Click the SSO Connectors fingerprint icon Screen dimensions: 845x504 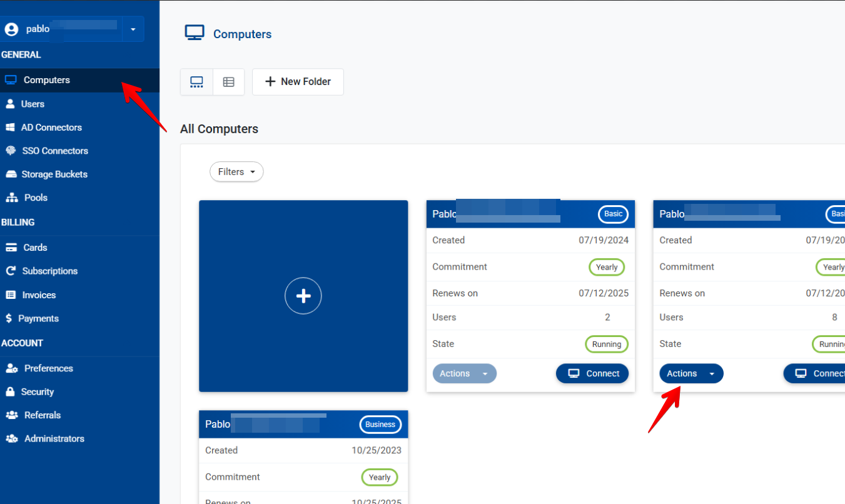(x=10, y=151)
